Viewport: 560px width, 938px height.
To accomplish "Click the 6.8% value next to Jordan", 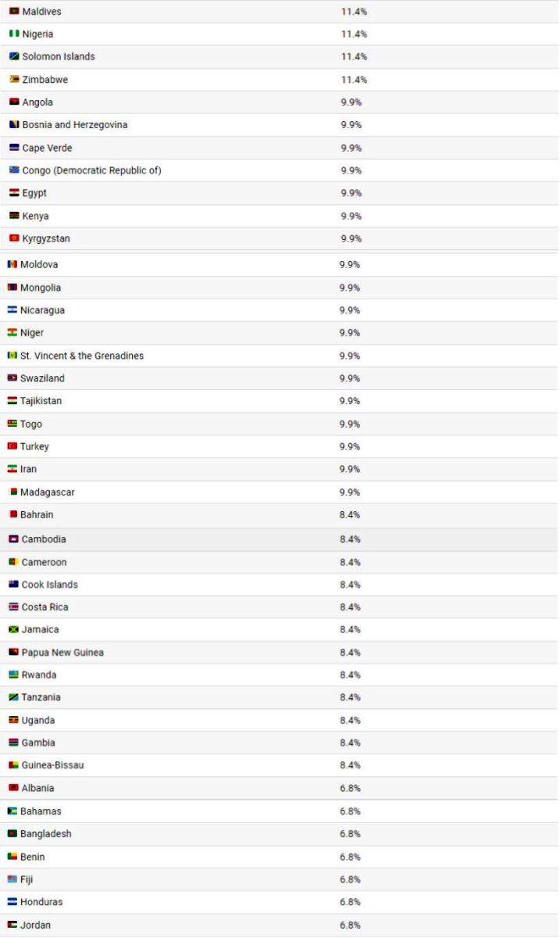I will (350, 925).
